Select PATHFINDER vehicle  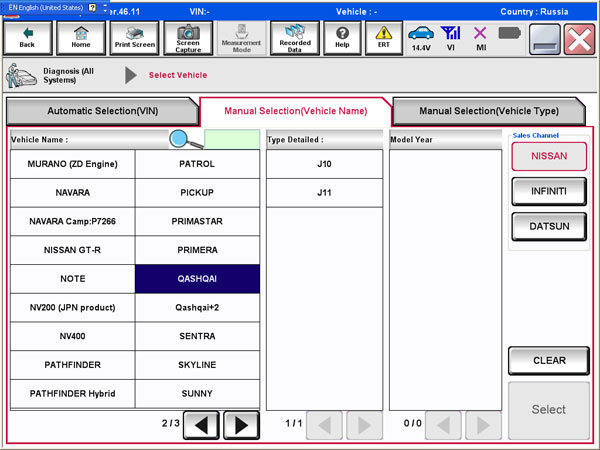[72, 365]
